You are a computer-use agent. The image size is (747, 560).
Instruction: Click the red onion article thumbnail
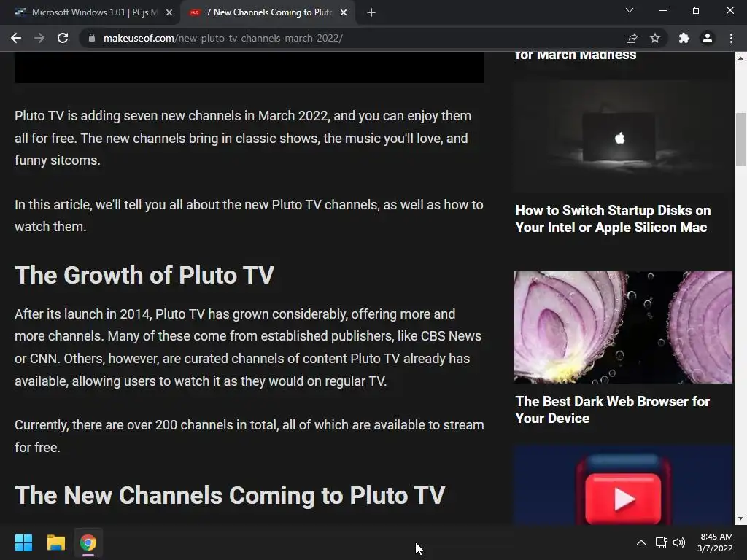point(623,327)
